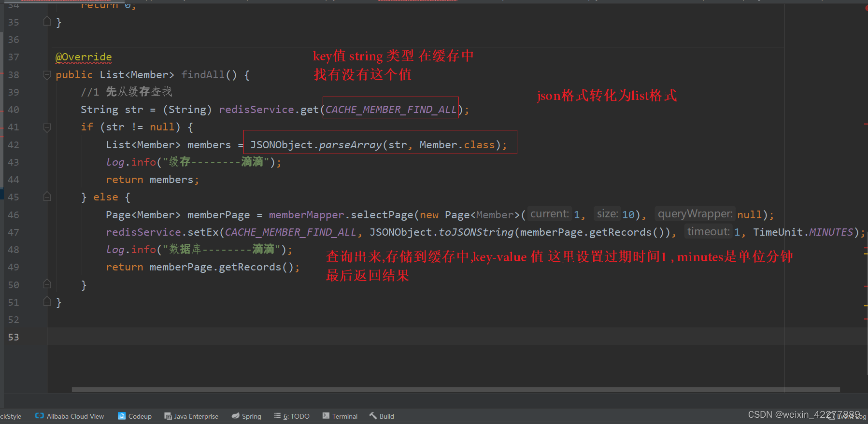Click the 'timeout:' parameter hint
Image resolution: width=868 pixels, height=424 pixels.
(708, 232)
